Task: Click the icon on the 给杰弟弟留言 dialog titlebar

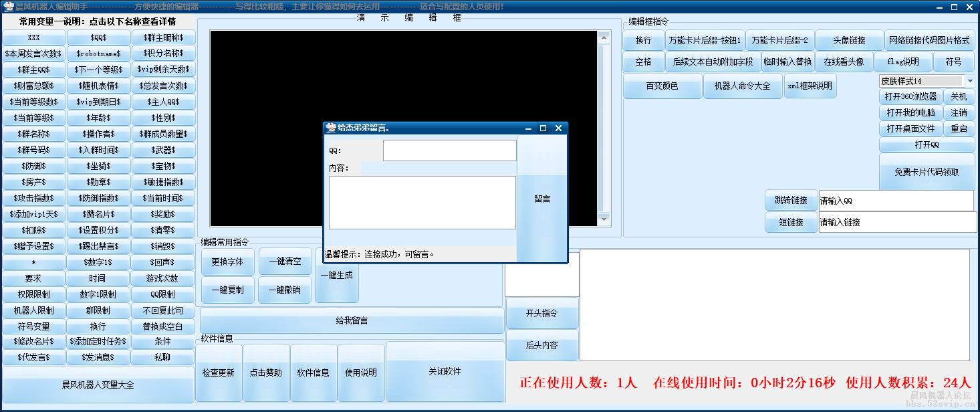Action: pyautogui.click(x=330, y=128)
